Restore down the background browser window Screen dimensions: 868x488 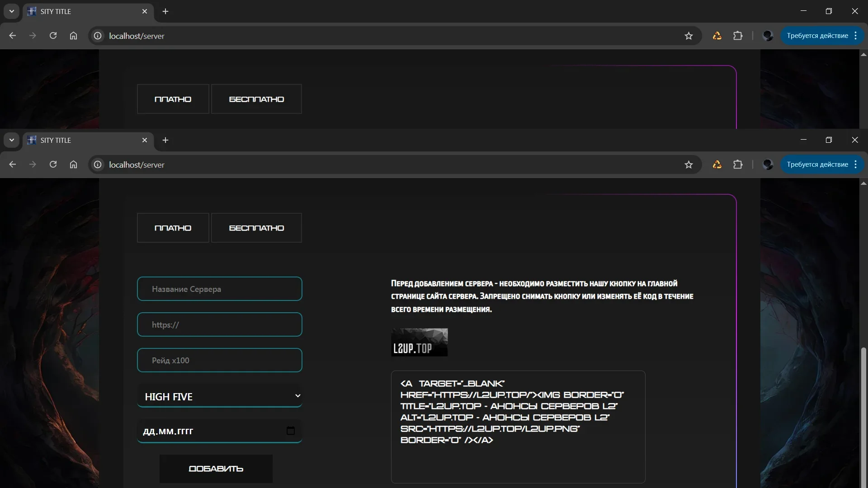pos(829,11)
